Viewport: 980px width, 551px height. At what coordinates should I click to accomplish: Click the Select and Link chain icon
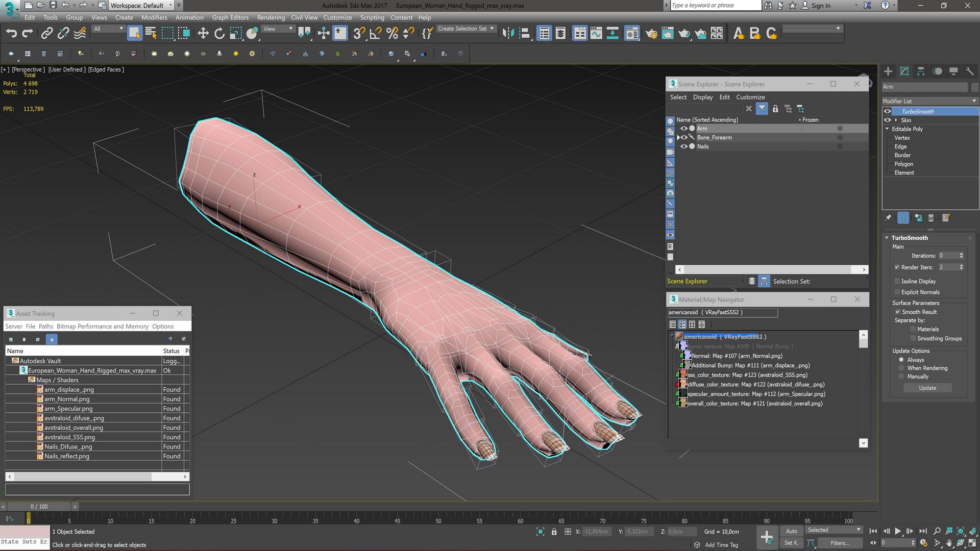click(x=47, y=33)
